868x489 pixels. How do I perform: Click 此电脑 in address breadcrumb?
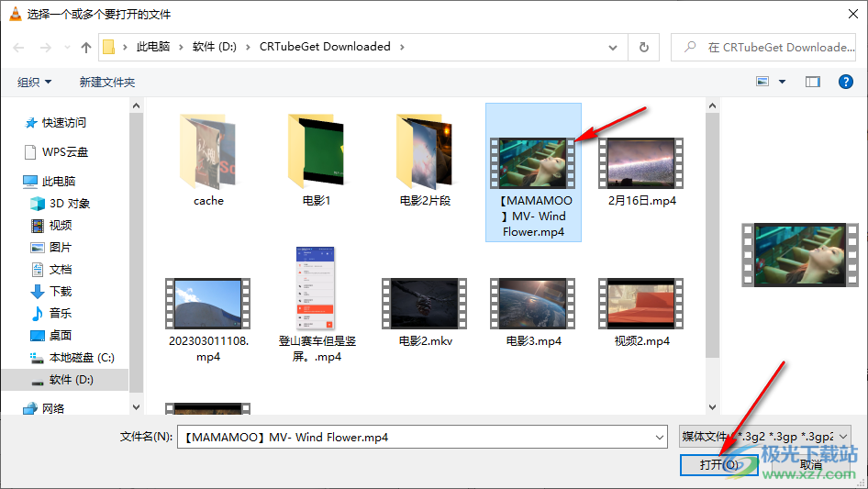tap(153, 47)
